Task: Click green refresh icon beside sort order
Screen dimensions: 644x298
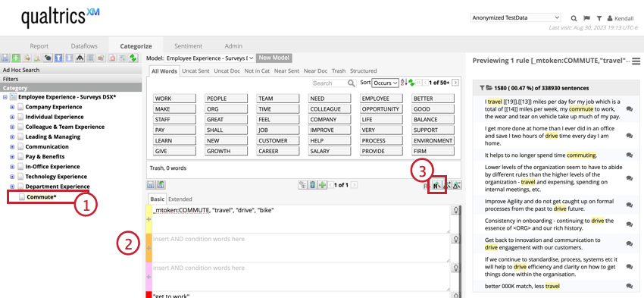Action: click(x=411, y=83)
